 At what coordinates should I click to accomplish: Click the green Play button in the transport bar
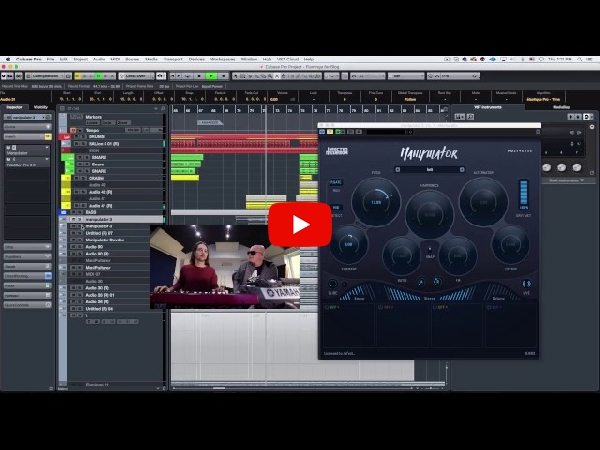pos(211,76)
